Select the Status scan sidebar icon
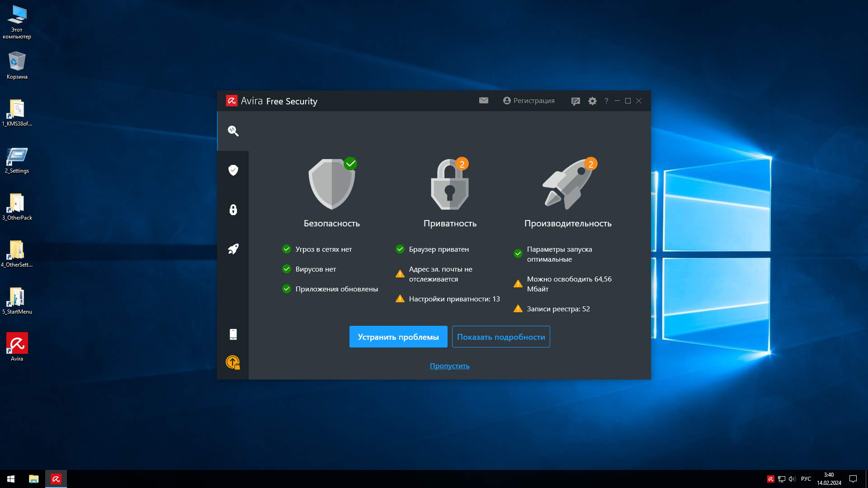This screenshot has width=868, height=488. pos(233,131)
